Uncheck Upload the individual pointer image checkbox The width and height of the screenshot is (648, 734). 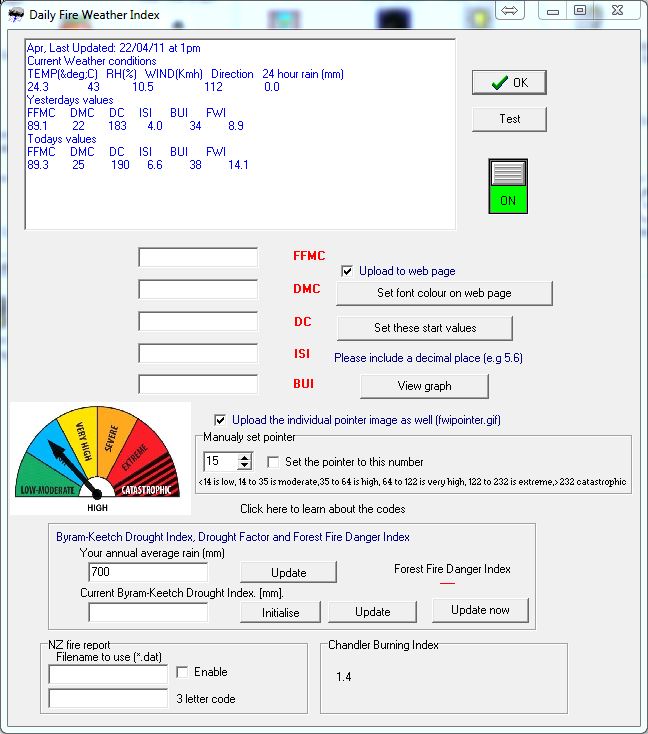[x=220, y=420]
